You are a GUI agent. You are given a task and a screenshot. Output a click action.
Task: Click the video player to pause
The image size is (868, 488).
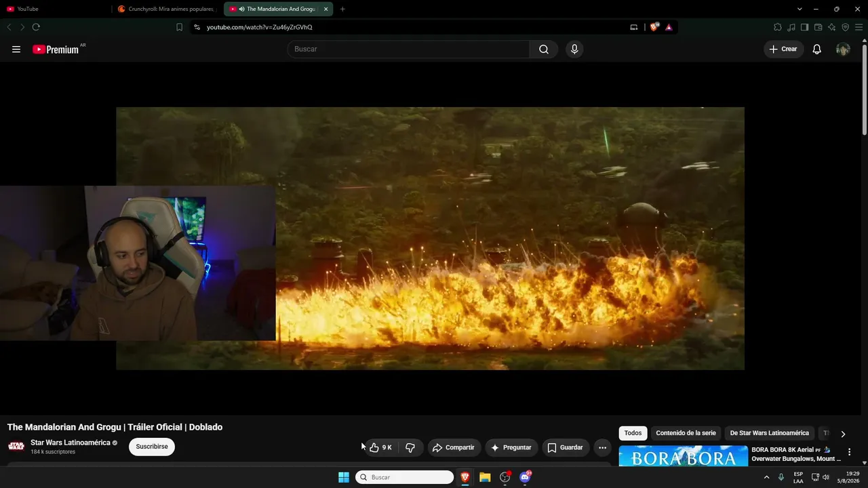pos(430,239)
